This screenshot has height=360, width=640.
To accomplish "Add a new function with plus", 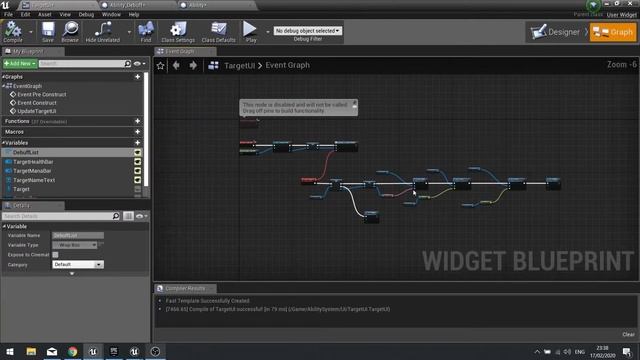I will coord(138,121).
